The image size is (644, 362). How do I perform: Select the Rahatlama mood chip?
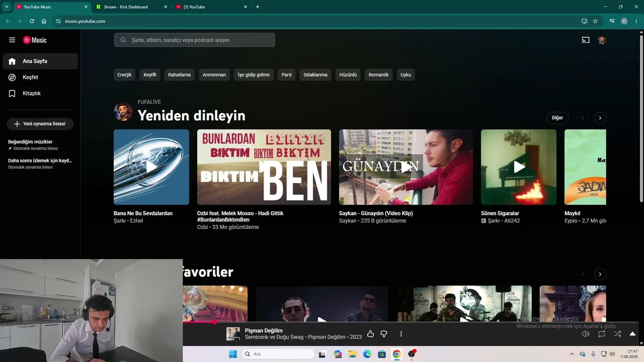pos(180,75)
